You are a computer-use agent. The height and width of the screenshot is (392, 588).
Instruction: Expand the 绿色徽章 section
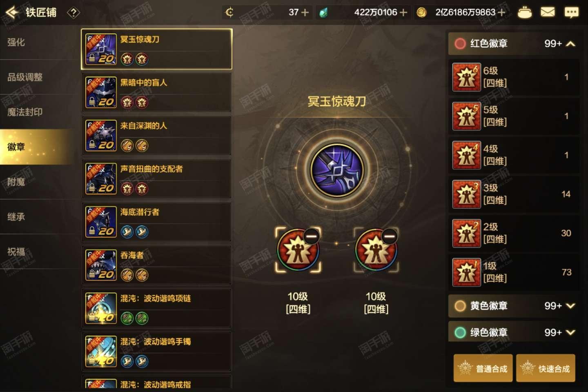pyautogui.click(x=571, y=332)
